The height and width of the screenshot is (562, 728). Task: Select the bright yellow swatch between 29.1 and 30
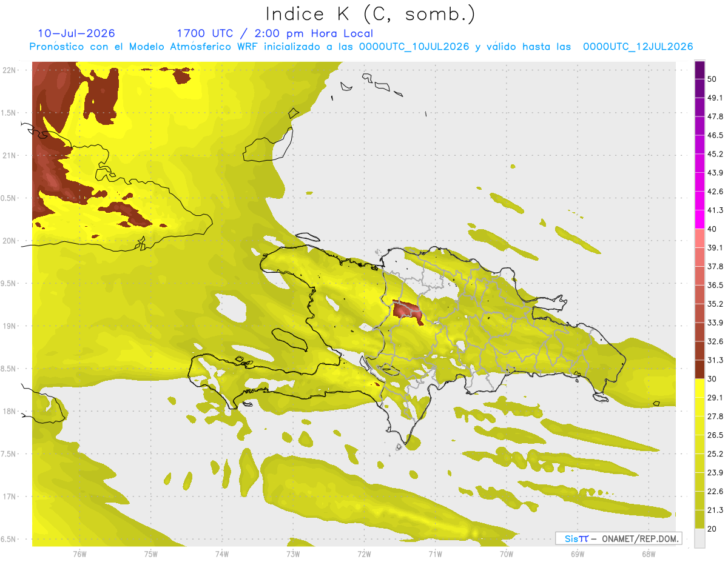coord(699,388)
